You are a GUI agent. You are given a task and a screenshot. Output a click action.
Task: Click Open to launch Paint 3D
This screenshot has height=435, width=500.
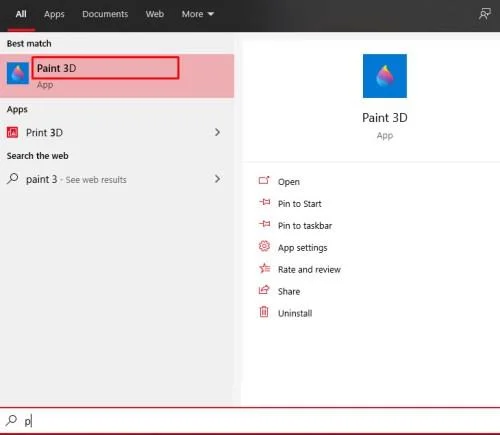point(289,182)
